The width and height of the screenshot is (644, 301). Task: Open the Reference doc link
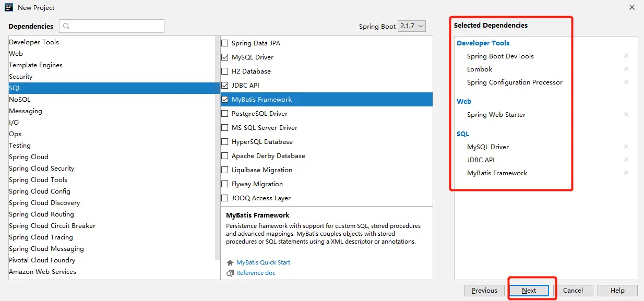(x=256, y=273)
